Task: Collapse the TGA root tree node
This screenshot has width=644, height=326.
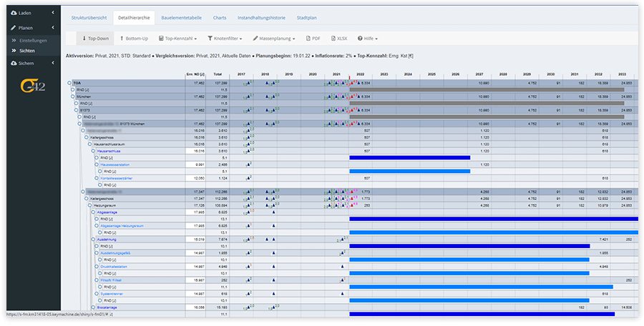Action: click(69, 83)
